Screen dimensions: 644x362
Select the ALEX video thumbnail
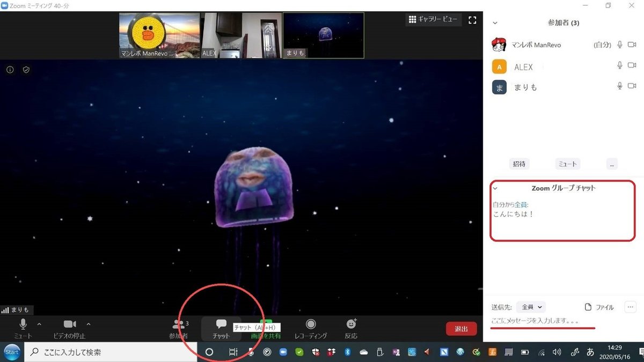[241, 35]
